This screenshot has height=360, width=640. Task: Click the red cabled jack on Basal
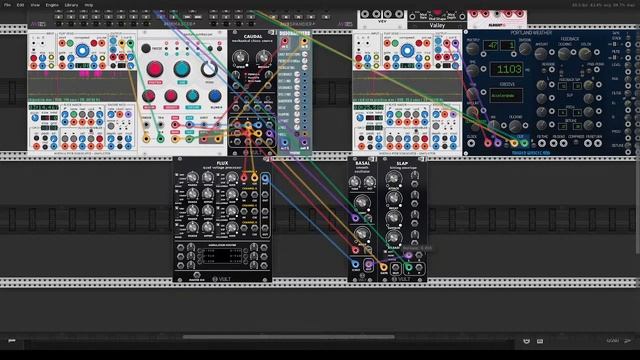click(x=355, y=250)
